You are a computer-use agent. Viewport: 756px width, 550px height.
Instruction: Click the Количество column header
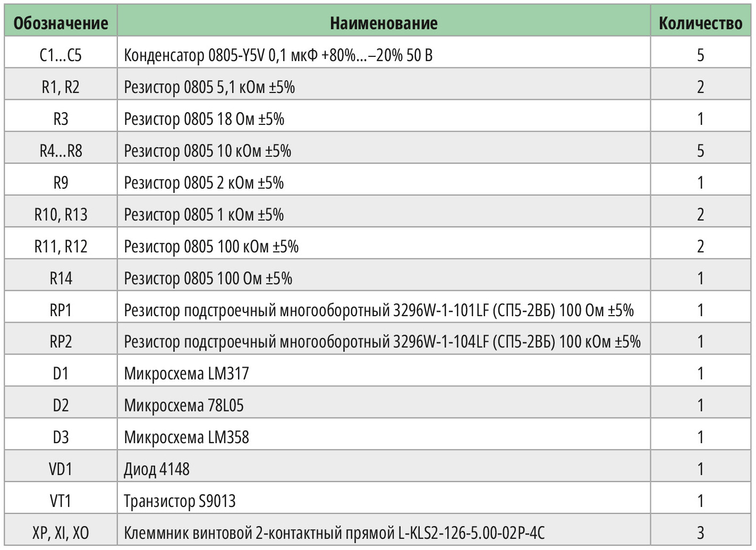coord(700,23)
